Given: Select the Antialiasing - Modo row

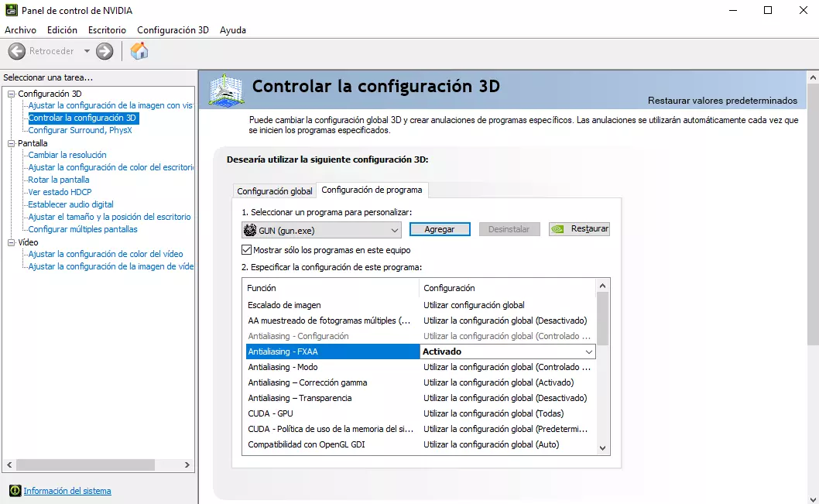Looking at the screenshot, I should (x=420, y=367).
